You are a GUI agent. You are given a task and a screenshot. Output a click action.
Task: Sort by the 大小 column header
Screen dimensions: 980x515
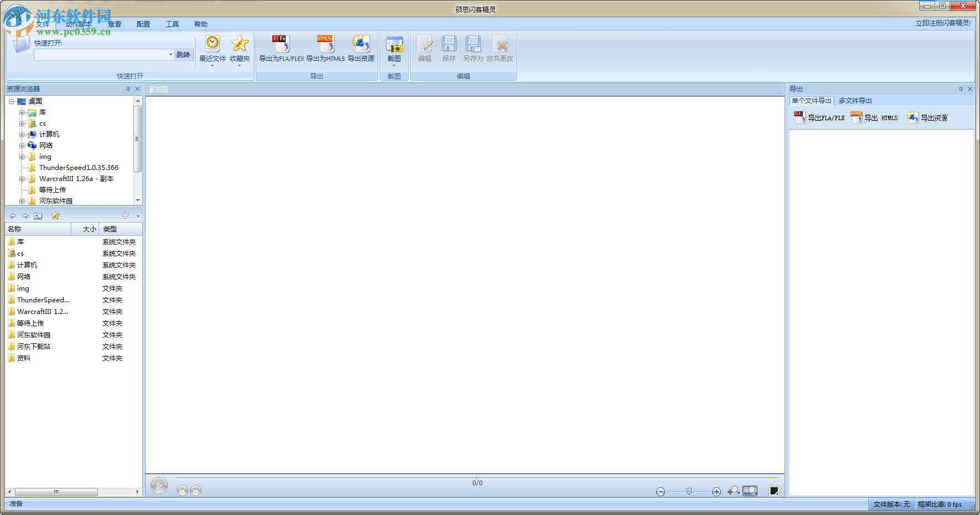pos(85,229)
